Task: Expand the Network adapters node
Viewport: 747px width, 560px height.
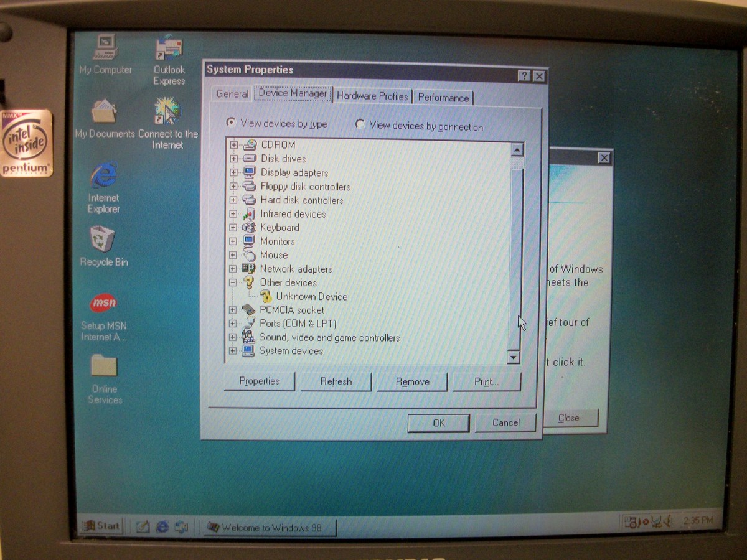Action: click(x=233, y=269)
